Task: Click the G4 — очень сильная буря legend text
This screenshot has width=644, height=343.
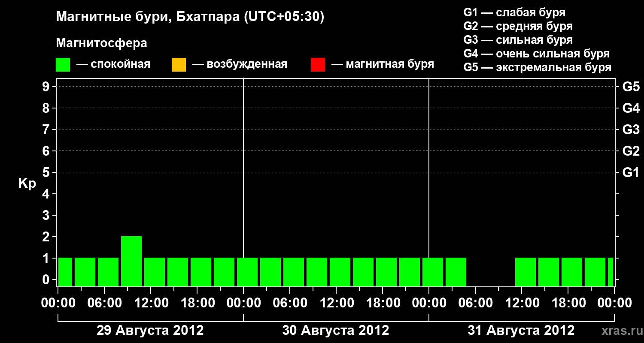Action: (537, 54)
